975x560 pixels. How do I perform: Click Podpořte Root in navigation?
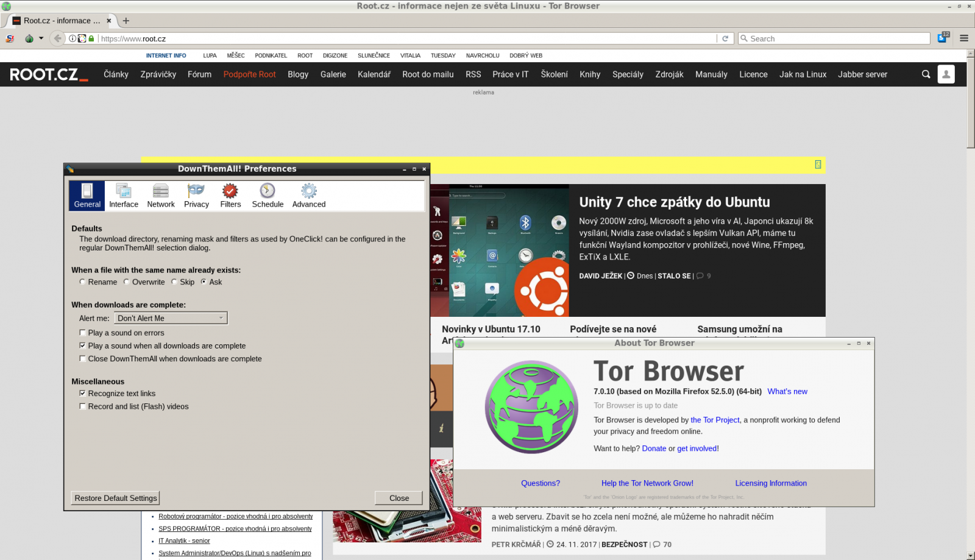[x=249, y=74]
